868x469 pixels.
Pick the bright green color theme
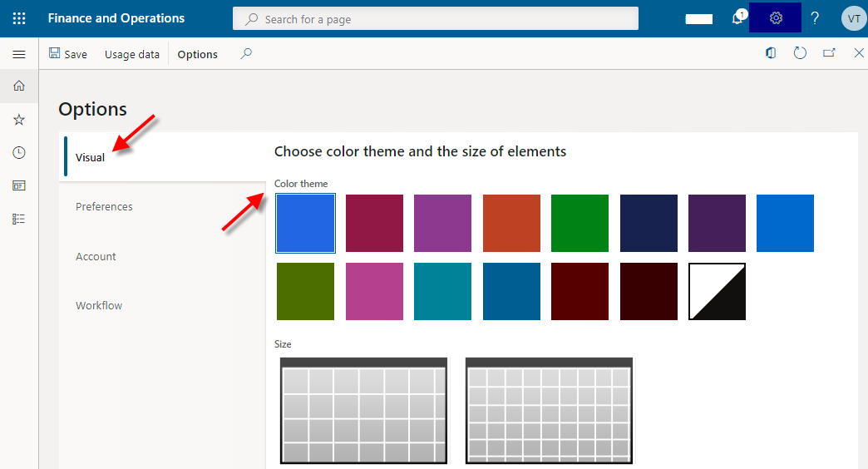tap(579, 223)
